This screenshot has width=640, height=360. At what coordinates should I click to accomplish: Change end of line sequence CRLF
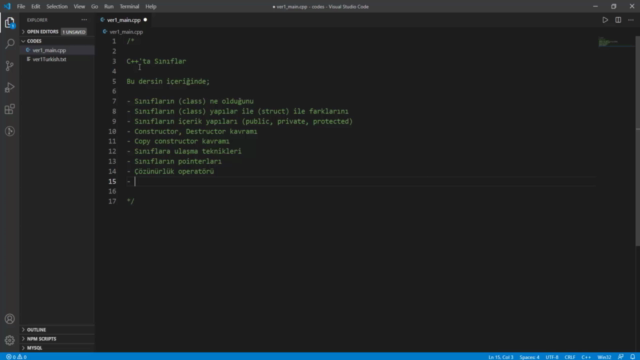[570, 357]
